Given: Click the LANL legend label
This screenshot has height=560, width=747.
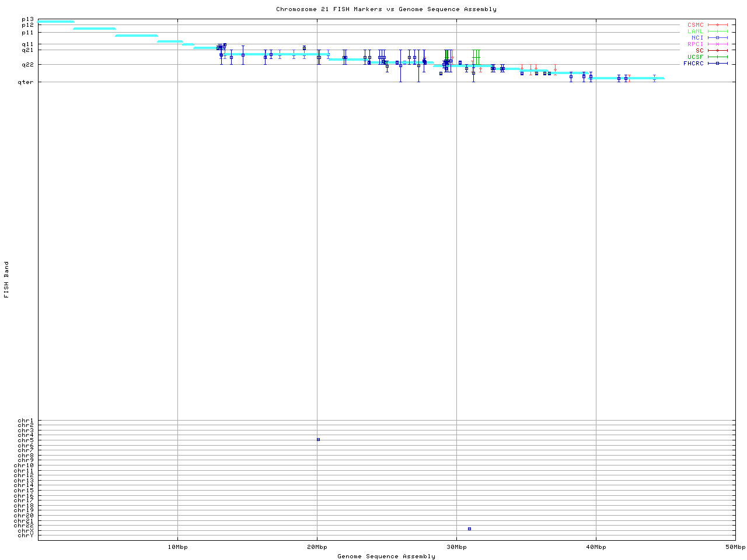Looking at the screenshot, I should (695, 32).
